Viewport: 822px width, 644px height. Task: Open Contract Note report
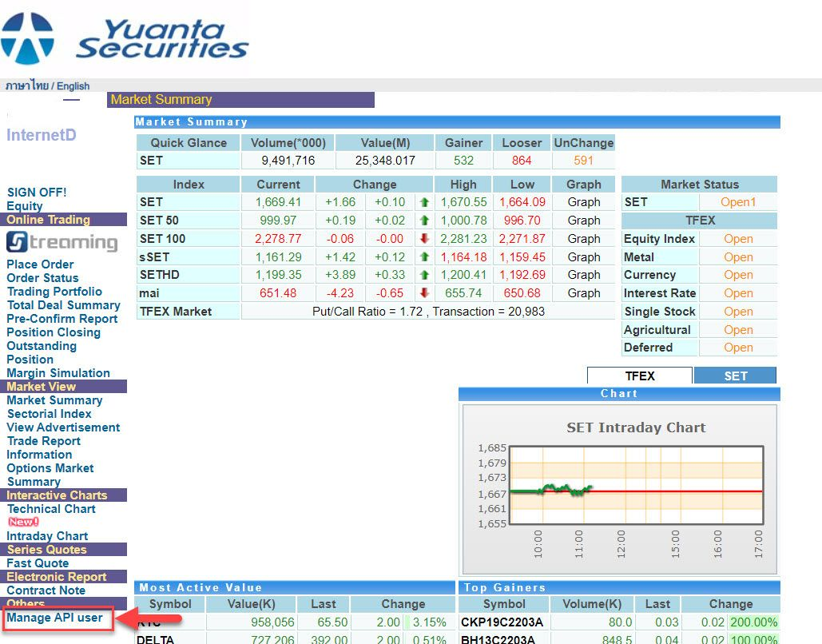click(x=46, y=590)
